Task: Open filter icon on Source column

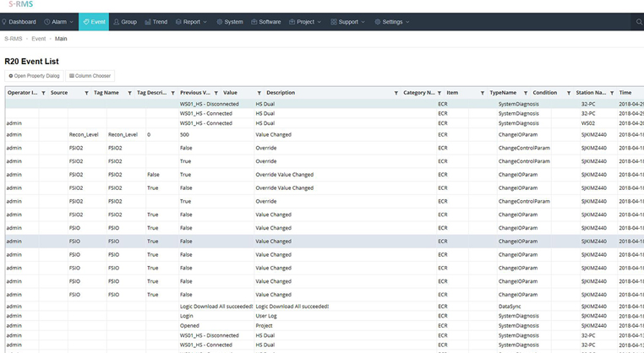Action: pos(86,93)
